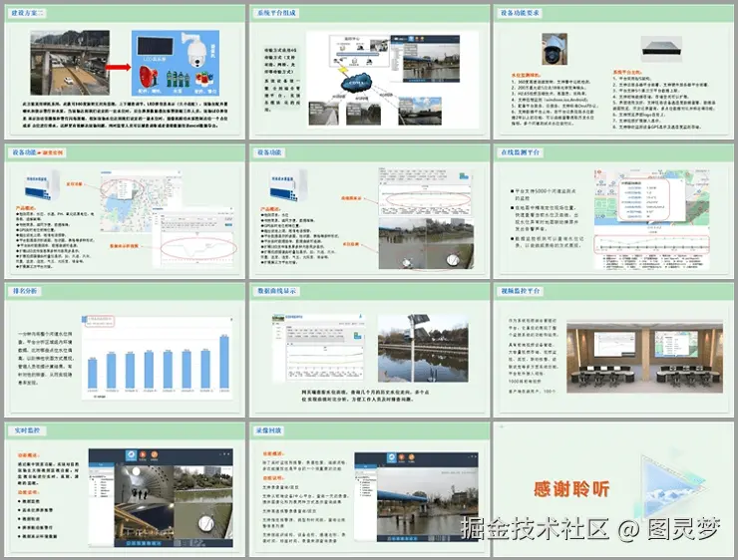This screenshot has width=738, height=560.
Task: Select the 在线监测平台 slide thumbnail
Action: click(x=613, y=211)
